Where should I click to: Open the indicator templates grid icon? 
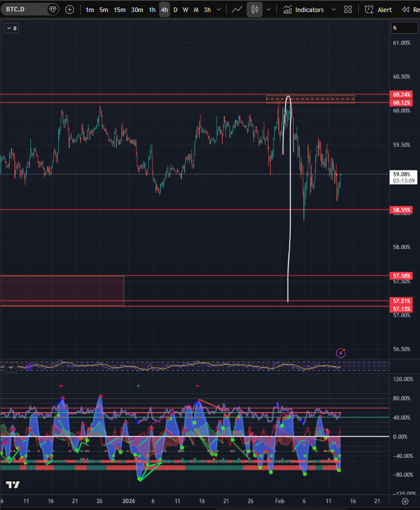tap(348, 10)
